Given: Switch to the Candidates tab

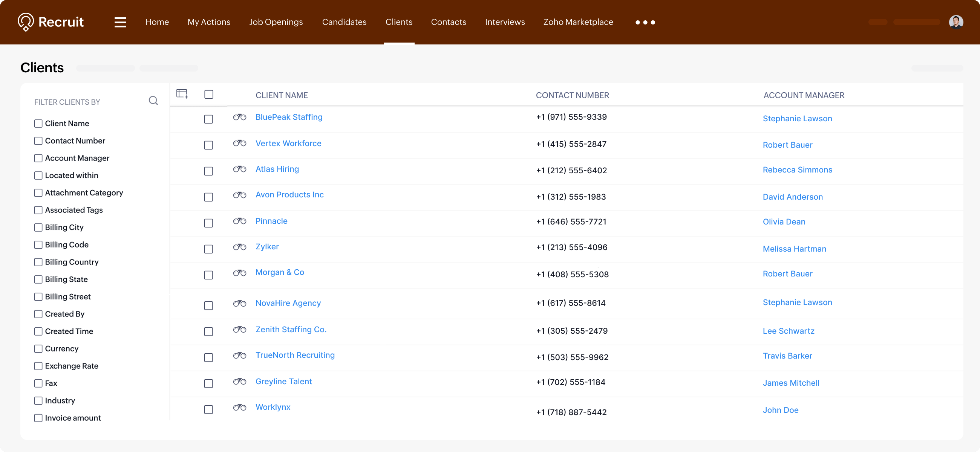Looking at the screenshot, I should pyautogui.click(x=344, y=22).
